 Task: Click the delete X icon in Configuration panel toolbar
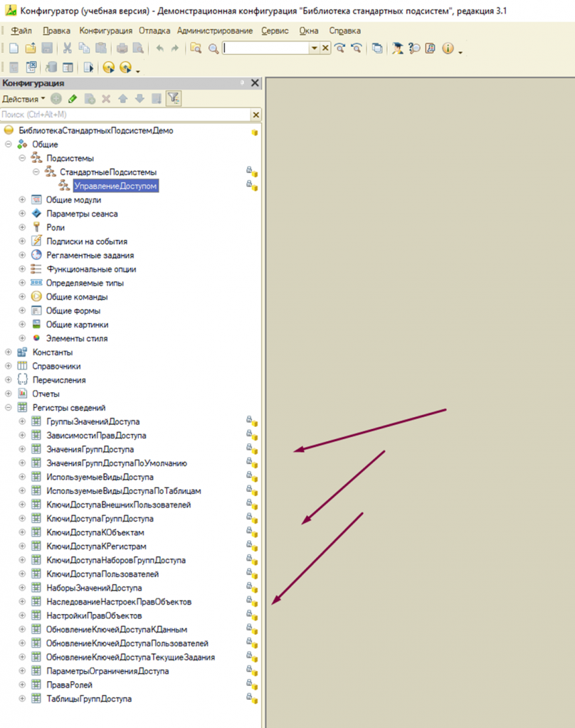tap(106, 99)
